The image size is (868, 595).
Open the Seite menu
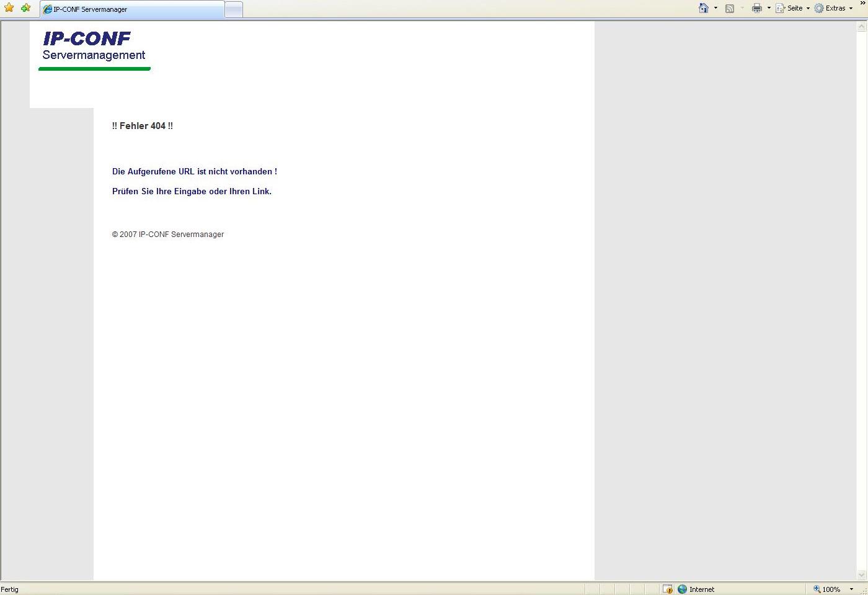pyautogui.click(x=794, y=8)
